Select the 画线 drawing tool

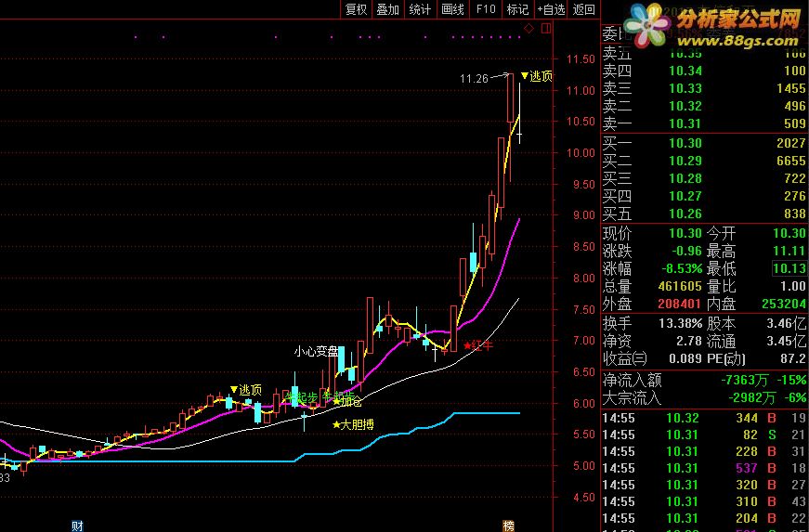click(x=452, y=9)
